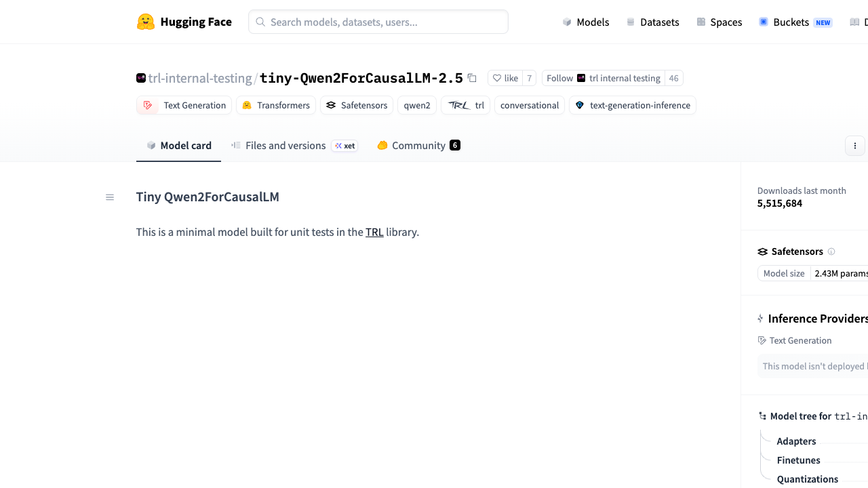Select the Safetensors tag
This screenshot has height=488, width=868.
357,105
